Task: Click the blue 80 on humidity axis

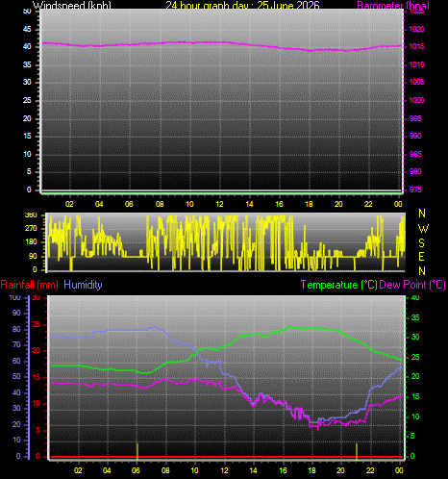Action: [16, 329]
